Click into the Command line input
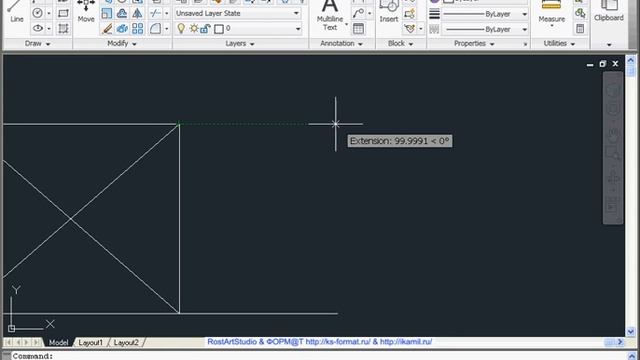 (318, 356)
